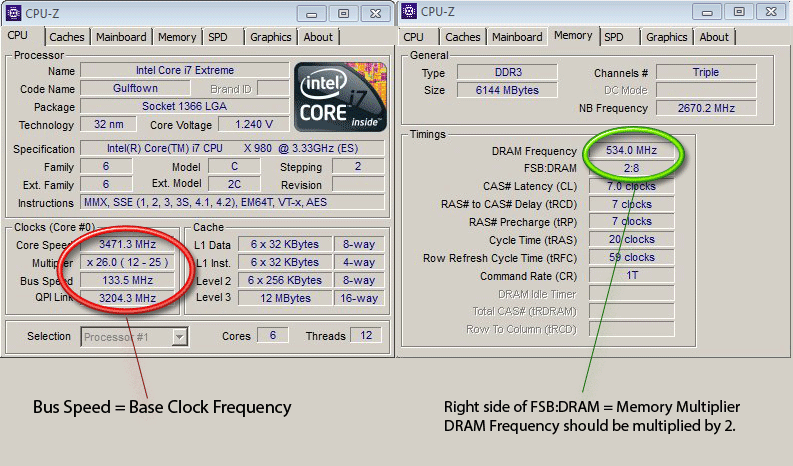Click the L1 Data value 6 x 32 KBytes
The height and width of the screenshot is (466, 793).
(285, 244)
